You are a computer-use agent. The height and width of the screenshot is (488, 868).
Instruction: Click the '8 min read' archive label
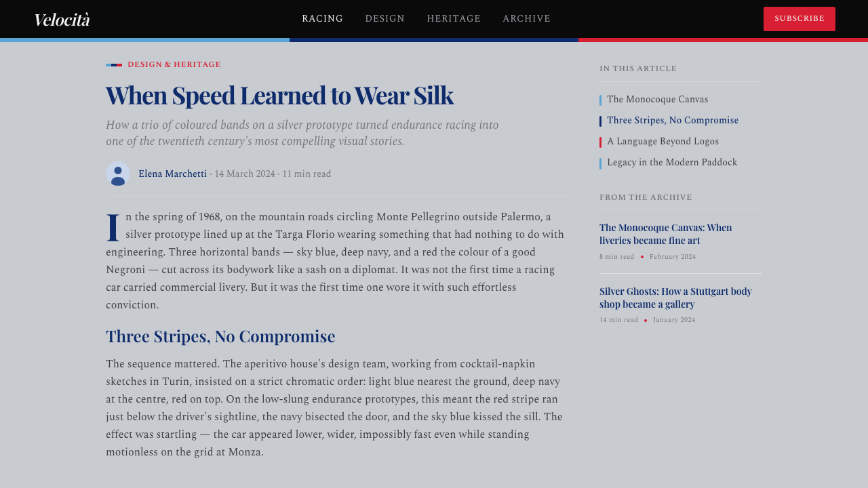(x=617, y=258)
